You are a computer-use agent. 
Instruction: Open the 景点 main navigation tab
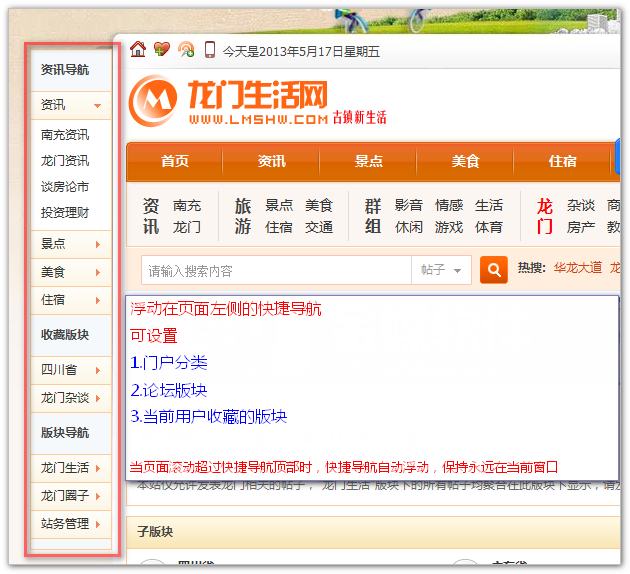[x=368, y=161]
